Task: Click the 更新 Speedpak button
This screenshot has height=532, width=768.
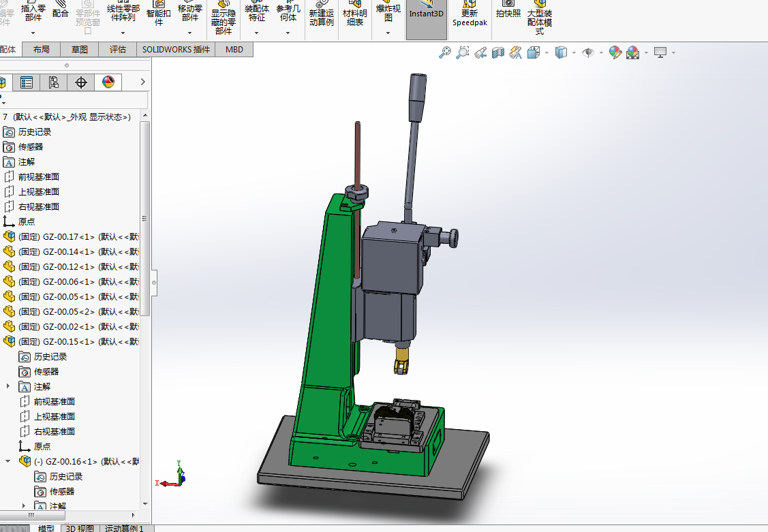Action: (x=470, y=18)
